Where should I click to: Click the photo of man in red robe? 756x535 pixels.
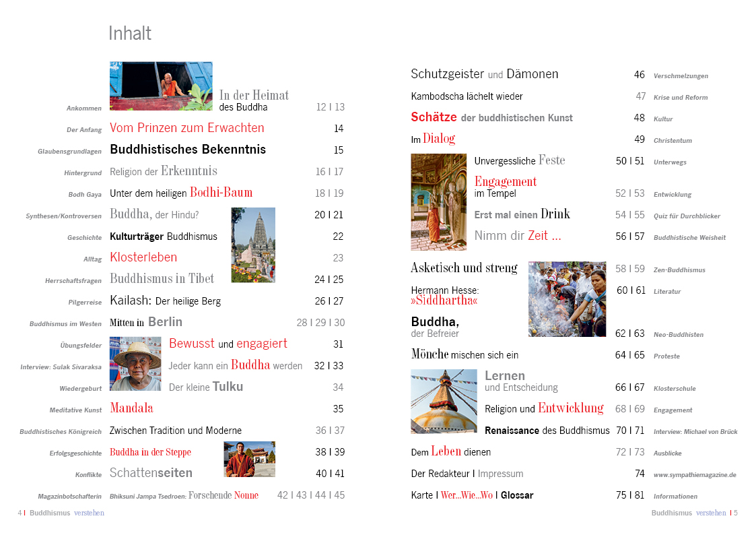point(249,460)
